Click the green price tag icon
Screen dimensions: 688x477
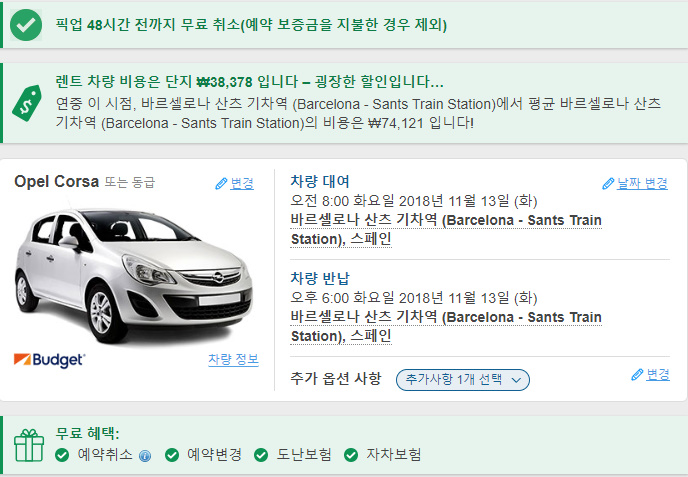pos(27,104)
